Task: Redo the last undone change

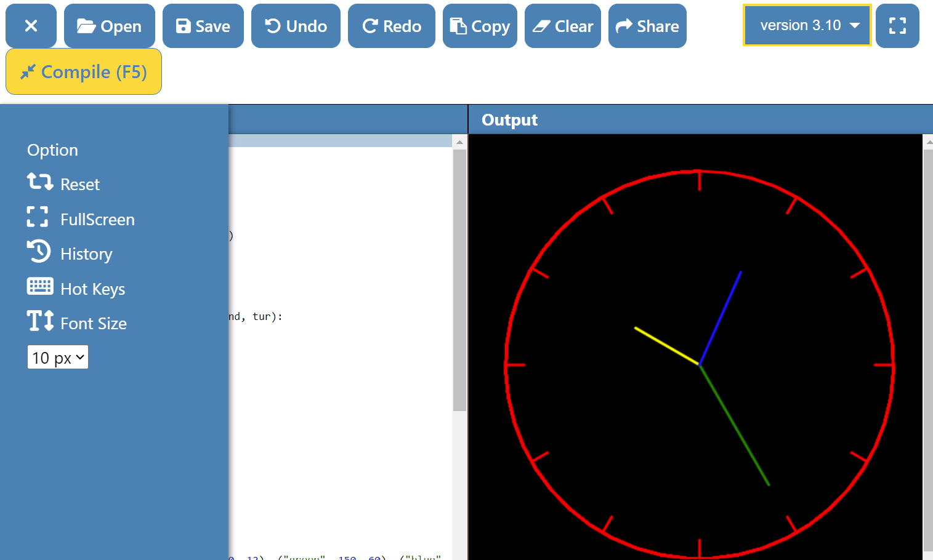Action: [x=391, y=25]
